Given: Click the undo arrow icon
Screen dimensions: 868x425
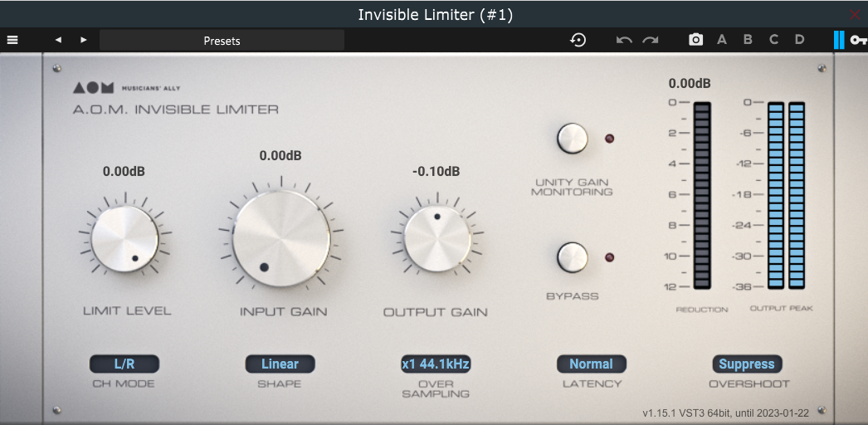Looking at the screenshot, I should click(x=624, y=41).
